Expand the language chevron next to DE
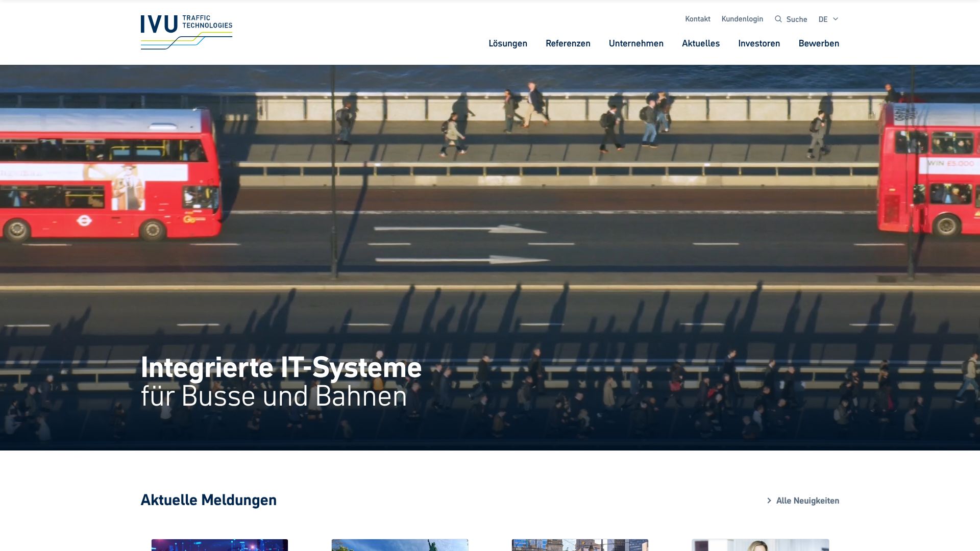Screen dimensions: 980x551 [836, 19]
